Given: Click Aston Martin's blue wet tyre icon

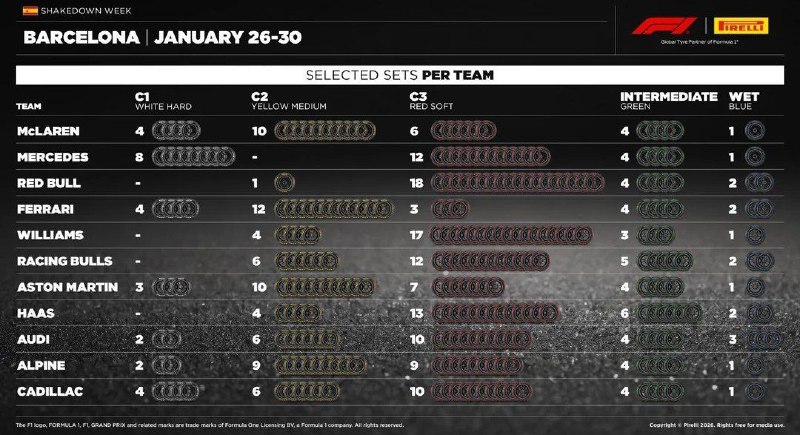Looking at the screenshot, I should (x=755, y=287).
